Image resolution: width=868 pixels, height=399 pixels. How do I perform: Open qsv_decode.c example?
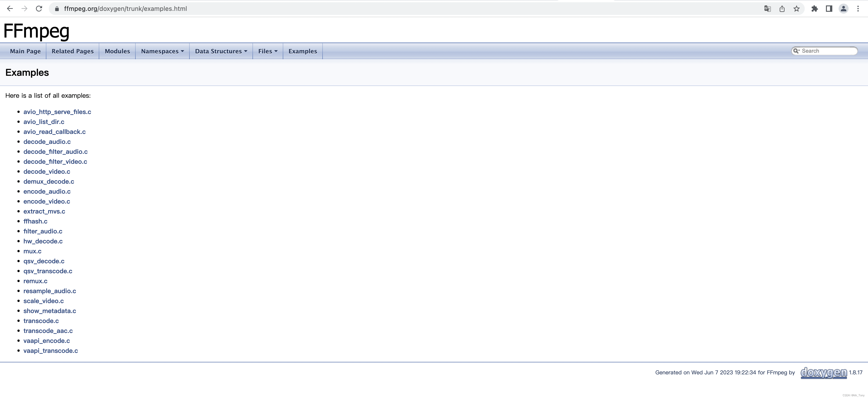point(44,261)
